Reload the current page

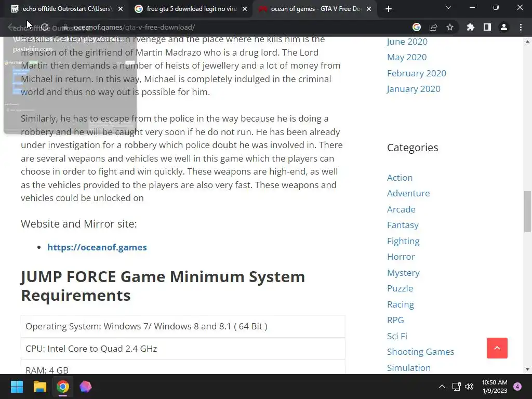(x=45, y=27)
